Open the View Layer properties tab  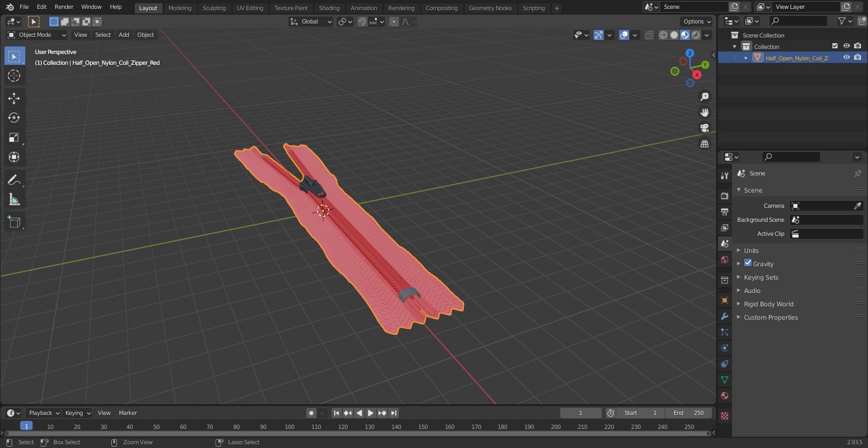724,227
